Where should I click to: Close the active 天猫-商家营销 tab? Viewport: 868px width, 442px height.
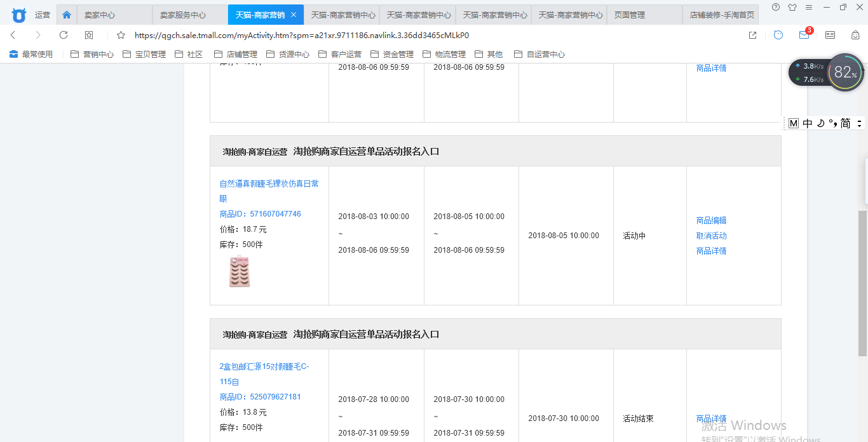293,15
